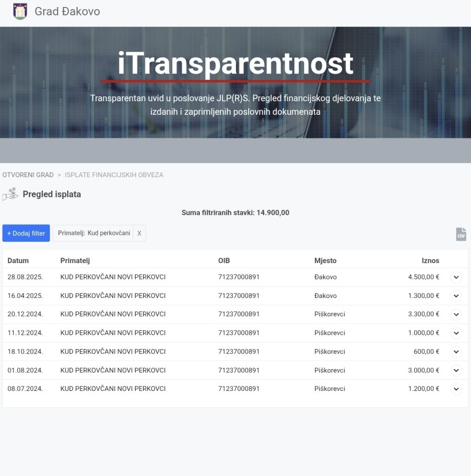Select the 3.000,00 € amount cell

click(424, 370)
